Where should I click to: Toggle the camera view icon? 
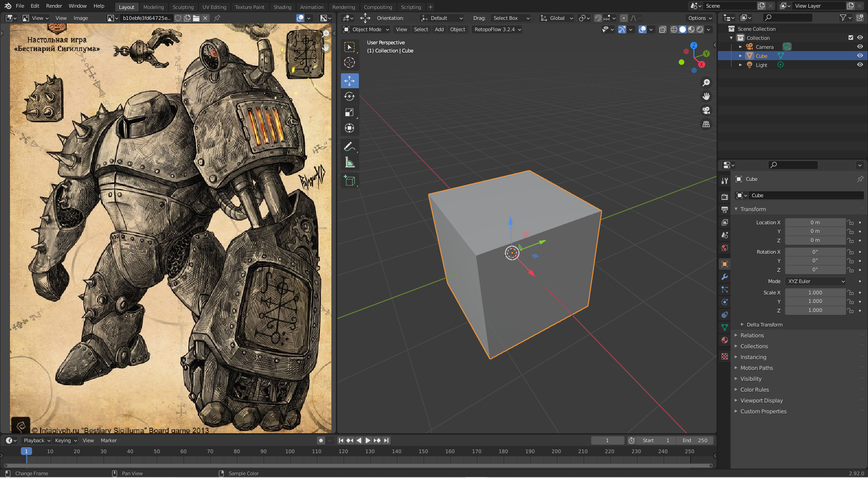click(706, 110)
